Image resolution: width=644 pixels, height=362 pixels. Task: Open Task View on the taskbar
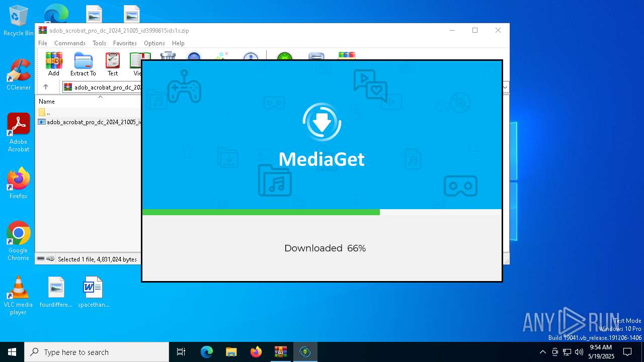181,352
